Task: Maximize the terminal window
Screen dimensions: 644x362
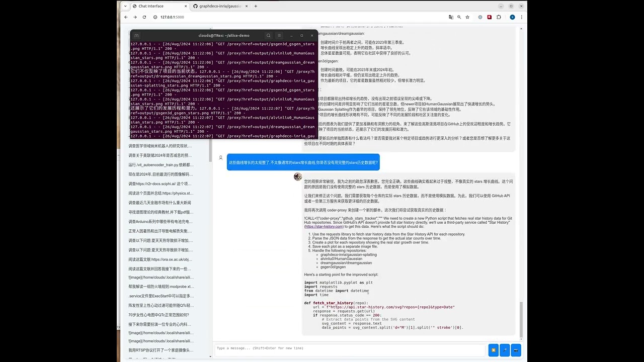Action: [301, 36]
